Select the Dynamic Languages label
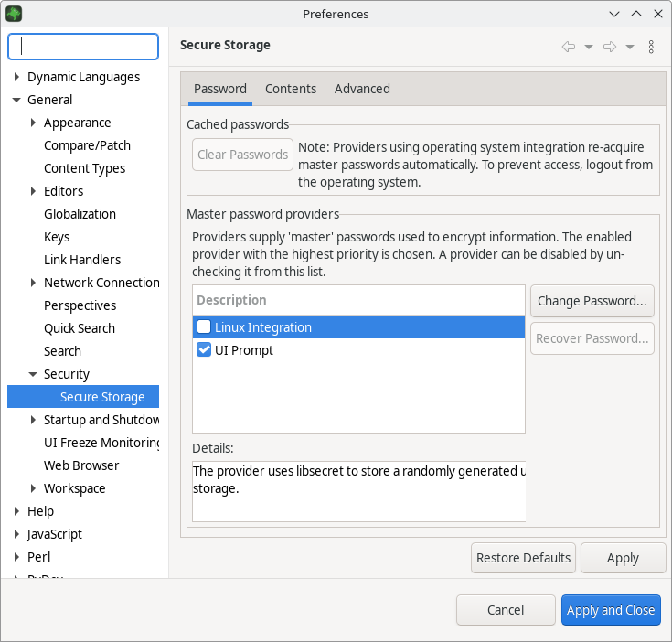The image size is (672, 642). (83, 77)
